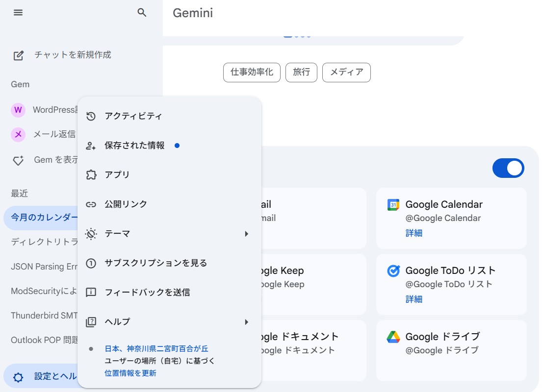Select アプリ in the settings menu

[x=169, y=175]
